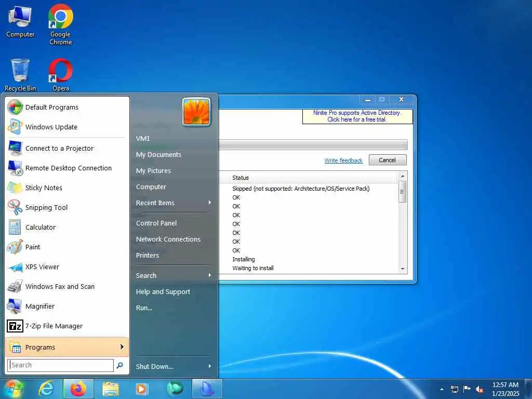Launch Remote Desktop Connection
532x399 pixels.
(67, 168)
